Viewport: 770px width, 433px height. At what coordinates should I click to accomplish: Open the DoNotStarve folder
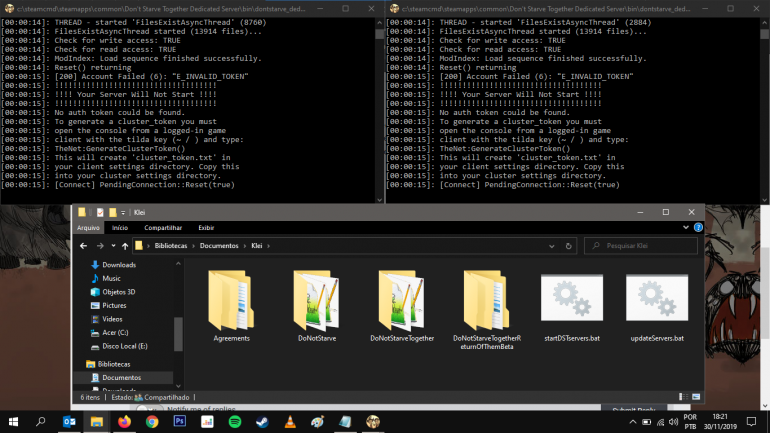pyautogui.click(x=317, y=305)
